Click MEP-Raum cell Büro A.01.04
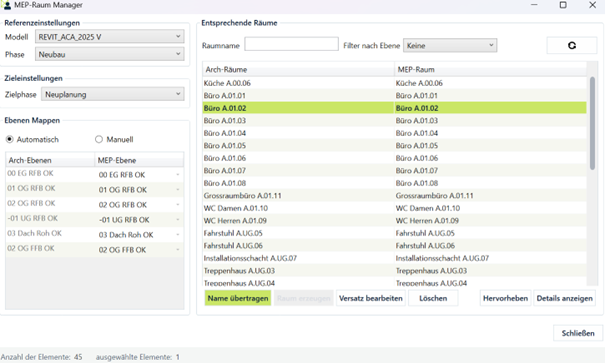Image resolution: width=605 pixels, height=363 pixels. click(x=490, y=133)
